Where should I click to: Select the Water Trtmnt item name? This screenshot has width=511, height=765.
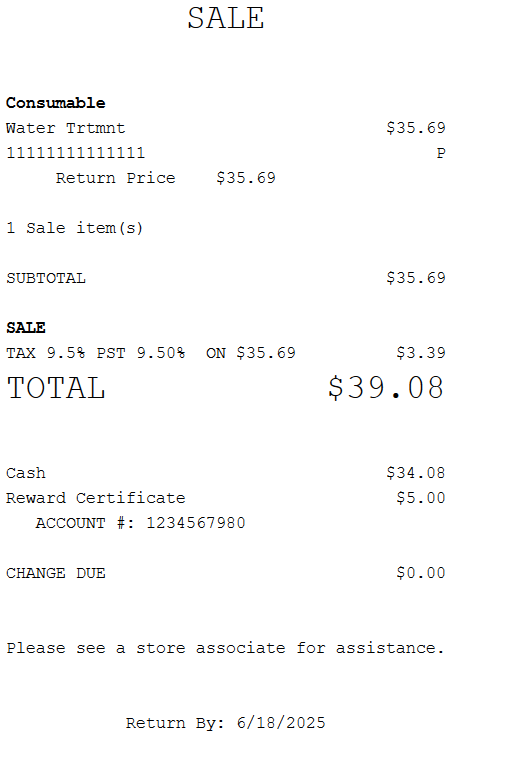[x=65, y=128]
